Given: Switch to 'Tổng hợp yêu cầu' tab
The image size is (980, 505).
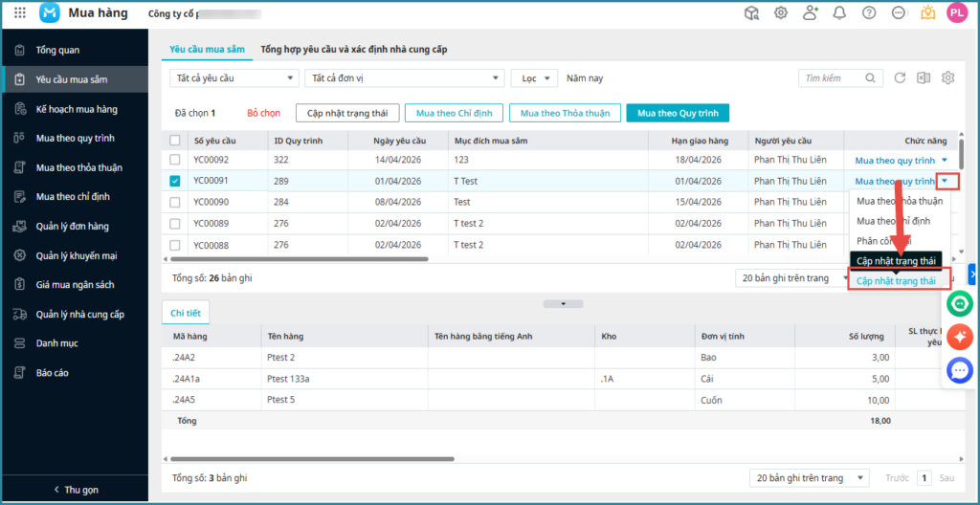Looking at the screenshot, I should (x=353, y=49).
